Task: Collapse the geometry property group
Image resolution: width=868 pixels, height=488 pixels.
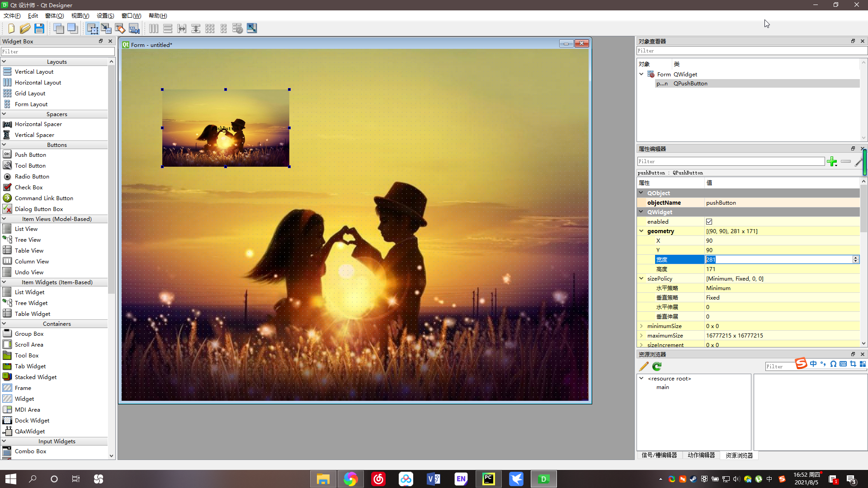Action: [x=641, y=231]
